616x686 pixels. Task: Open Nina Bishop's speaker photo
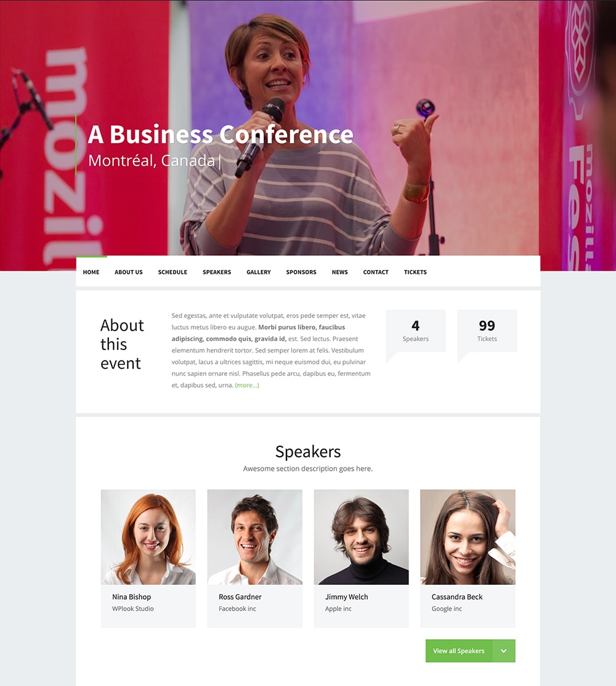(148, 537)
